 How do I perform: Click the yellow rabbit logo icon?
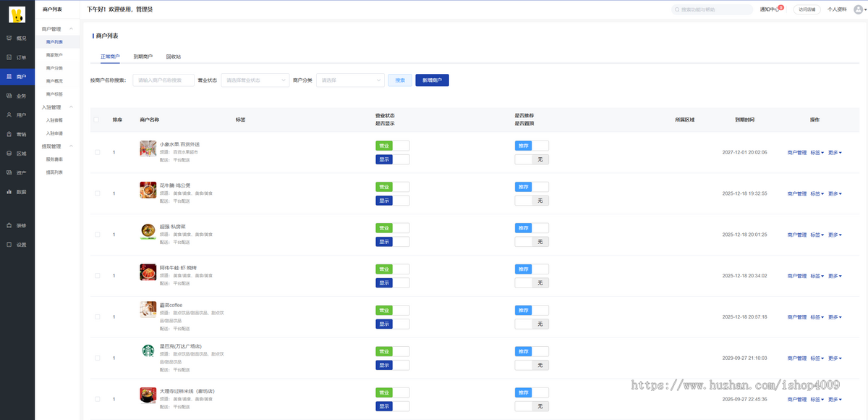17,14
